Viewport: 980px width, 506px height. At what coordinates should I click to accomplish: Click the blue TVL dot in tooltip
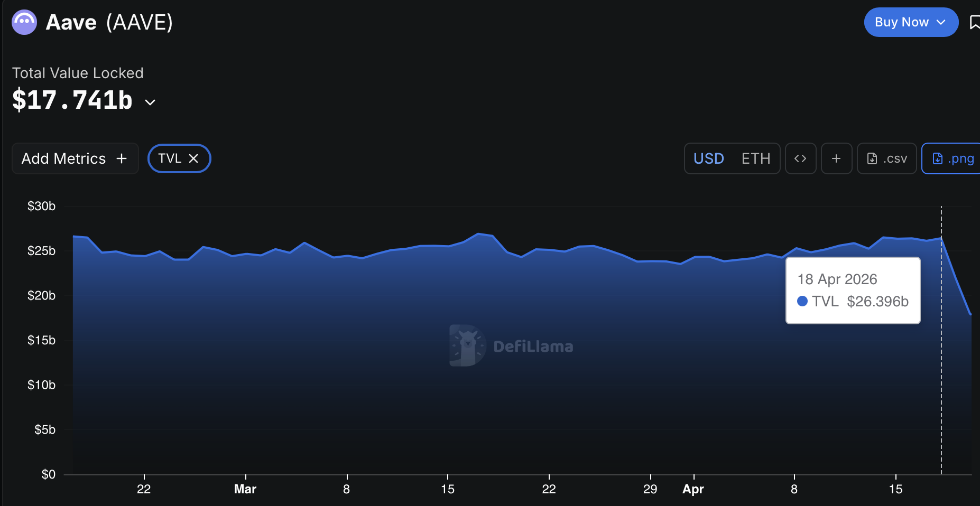(x=802, y=301)
